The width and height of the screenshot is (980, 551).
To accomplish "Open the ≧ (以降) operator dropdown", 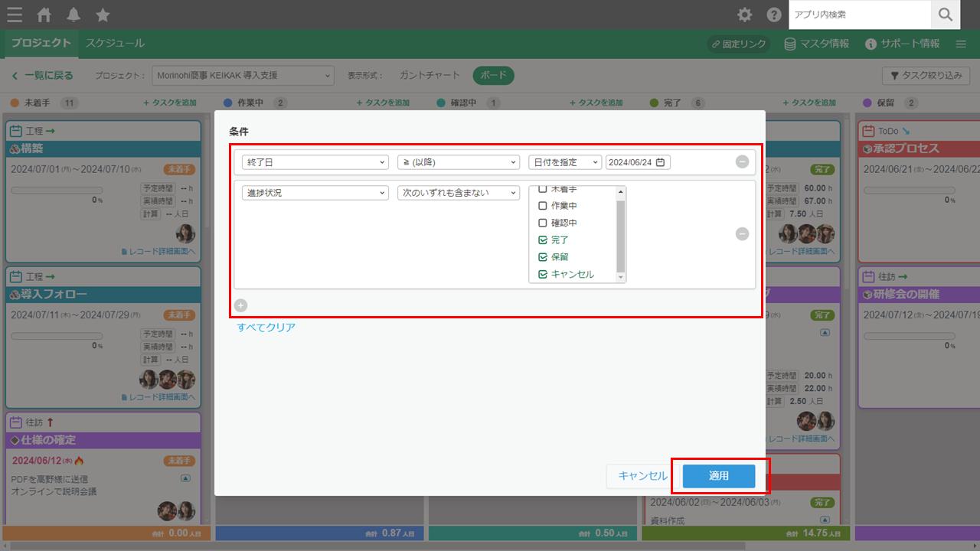I will [459, 162].
